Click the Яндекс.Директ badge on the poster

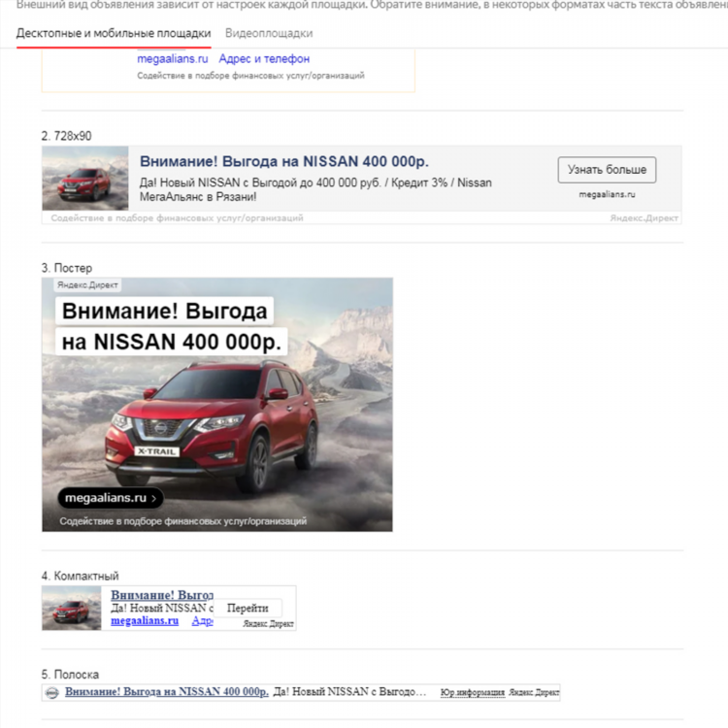(x=87, y=285)
